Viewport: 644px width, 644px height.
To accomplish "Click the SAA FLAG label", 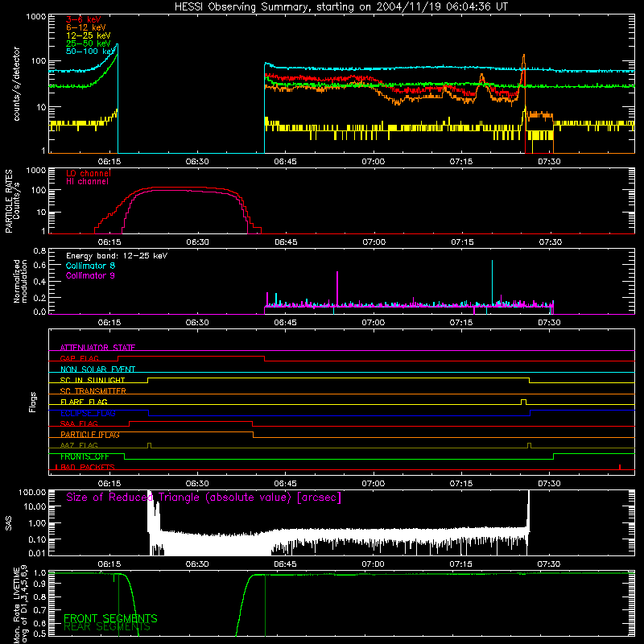I will pos(79,423).
